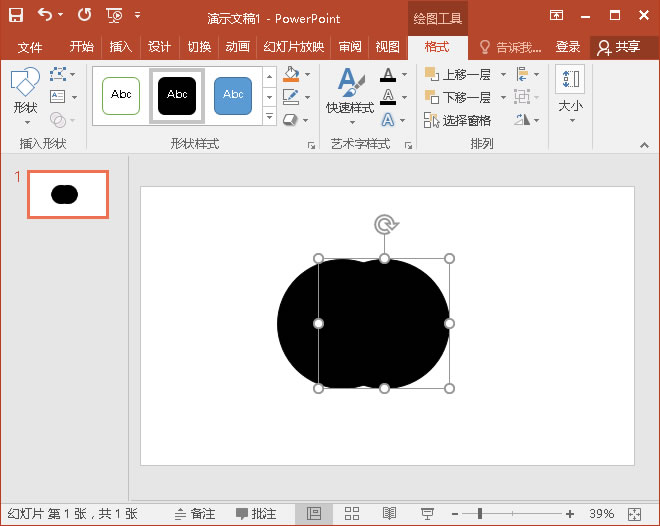660x526 pixels.
Task: Open the 插入 ribbon tab
Action: [x=120, y=47]
